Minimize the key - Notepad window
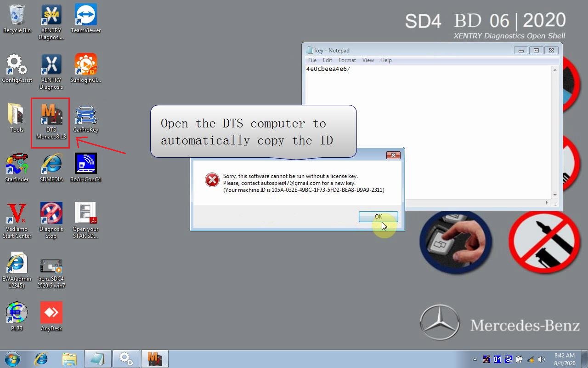 521,51
